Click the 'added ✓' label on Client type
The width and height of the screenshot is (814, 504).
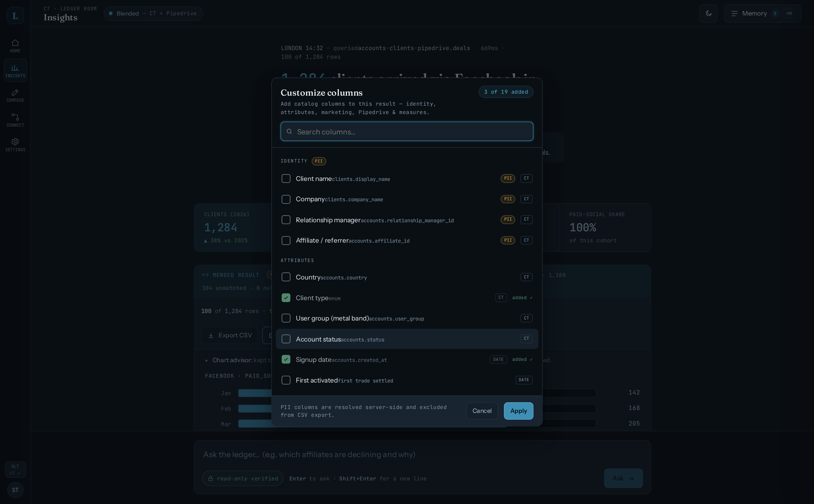tap(522, 298)
